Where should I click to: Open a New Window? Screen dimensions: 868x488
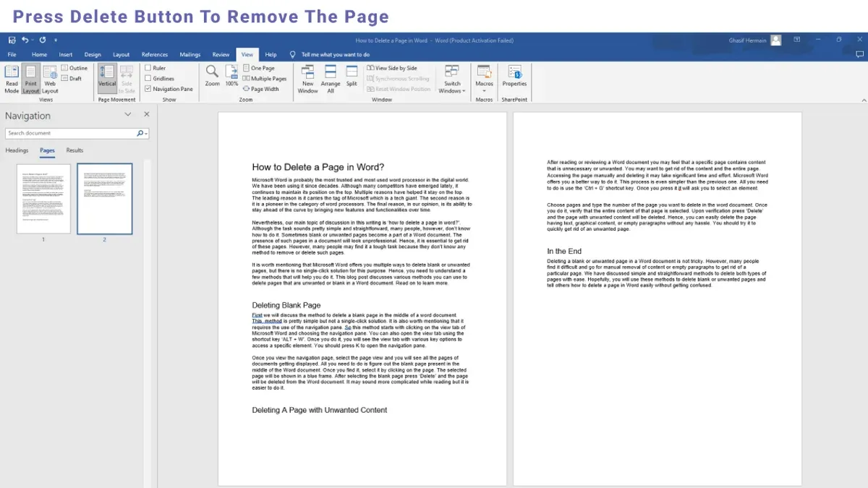308,79
